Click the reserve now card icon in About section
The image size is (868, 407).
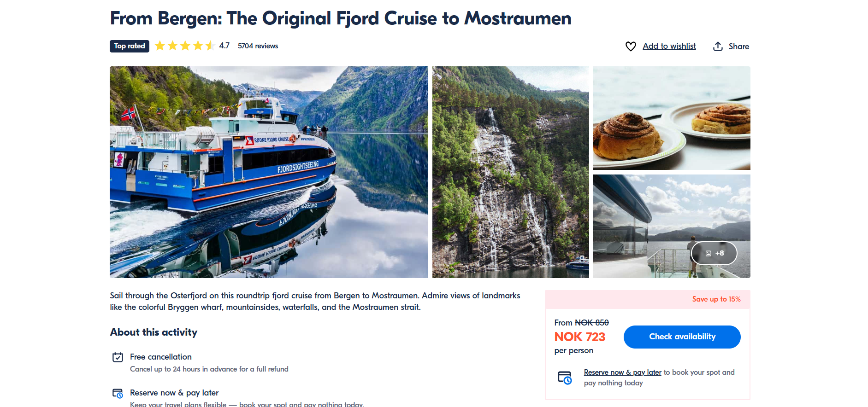[x=118, y=393]
